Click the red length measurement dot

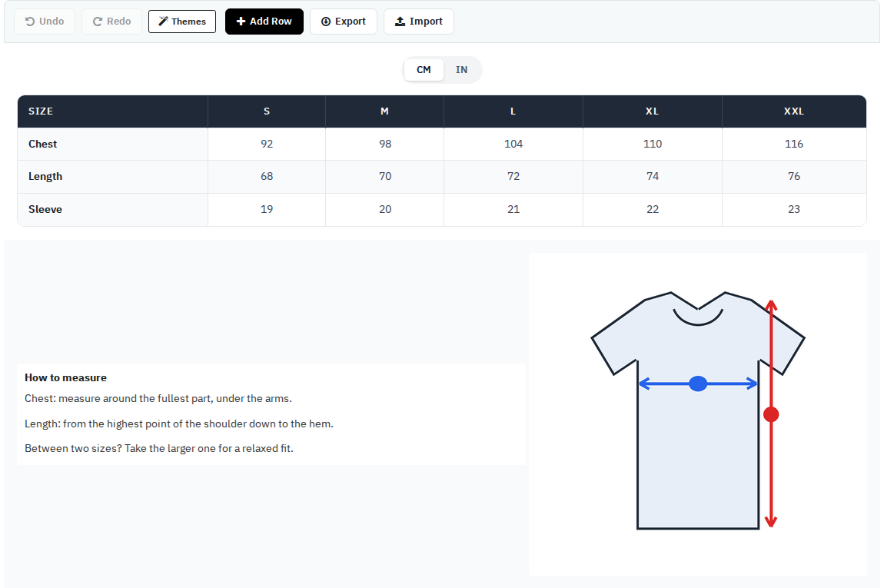[771, 415]
